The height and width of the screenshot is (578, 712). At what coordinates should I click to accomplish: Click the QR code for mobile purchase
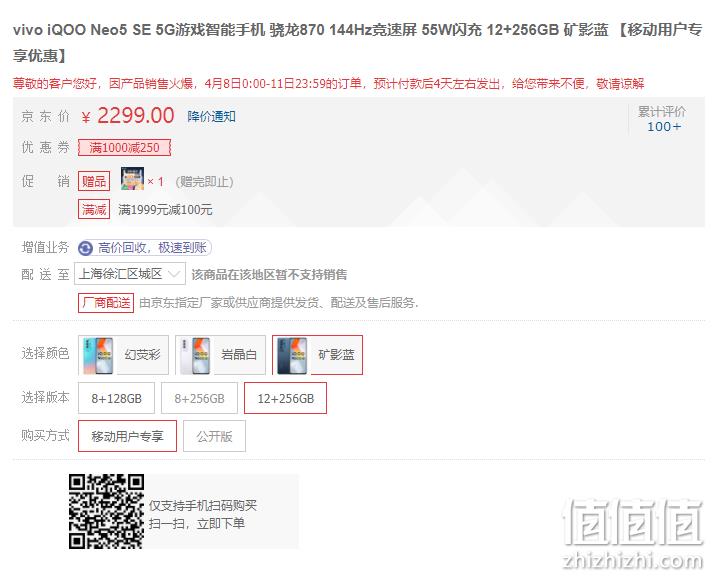point(106,512)
